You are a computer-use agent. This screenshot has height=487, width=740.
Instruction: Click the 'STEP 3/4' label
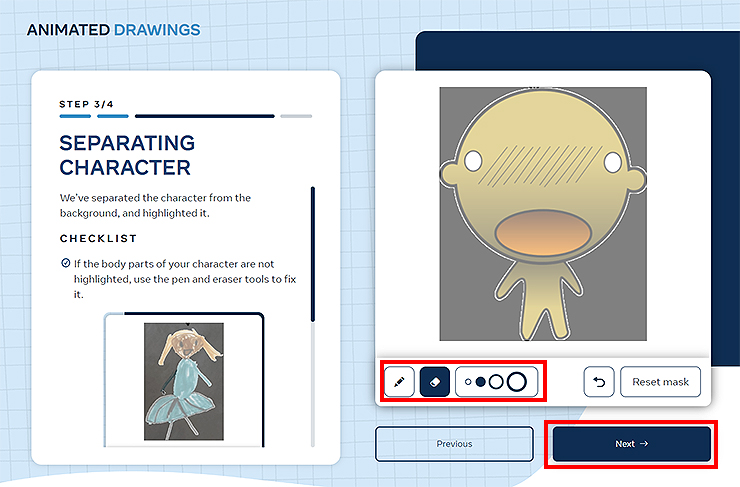click(86, 104)
